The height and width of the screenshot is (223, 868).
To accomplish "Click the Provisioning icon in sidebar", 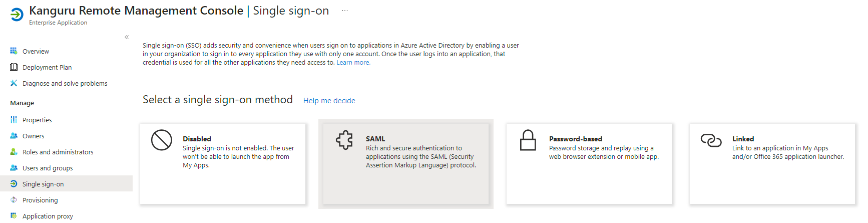I will (x=14, y=200).
